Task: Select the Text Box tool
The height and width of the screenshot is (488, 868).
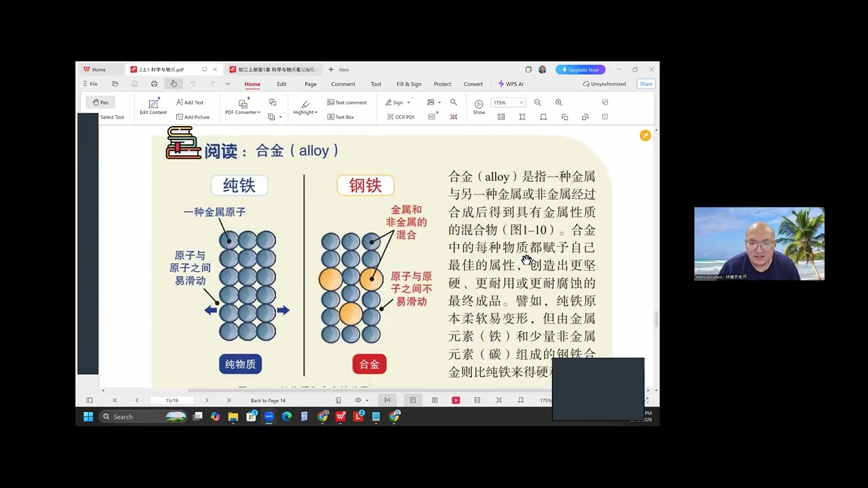Action: [340, 117]
